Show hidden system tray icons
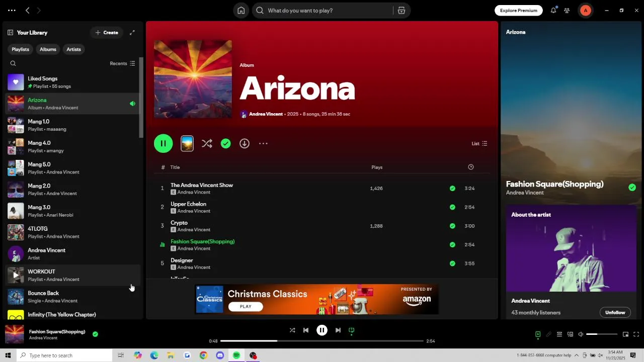 point(577,355)
